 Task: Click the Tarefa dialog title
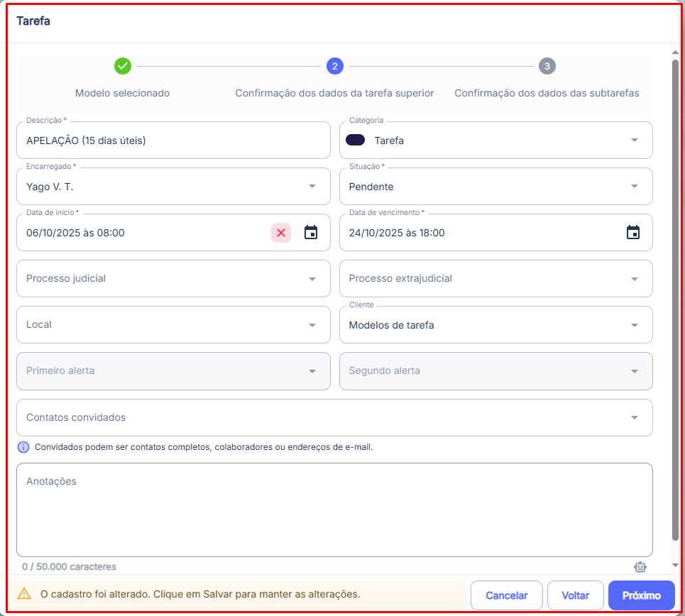33,21
